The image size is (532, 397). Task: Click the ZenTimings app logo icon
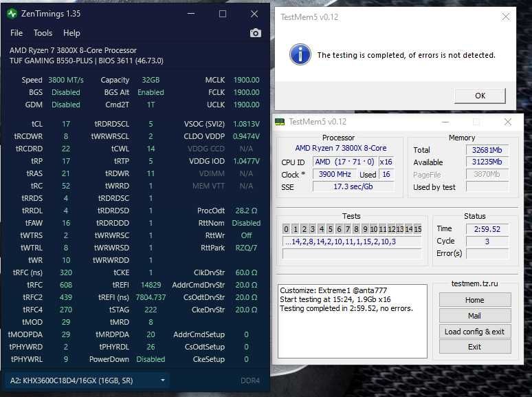12,14
